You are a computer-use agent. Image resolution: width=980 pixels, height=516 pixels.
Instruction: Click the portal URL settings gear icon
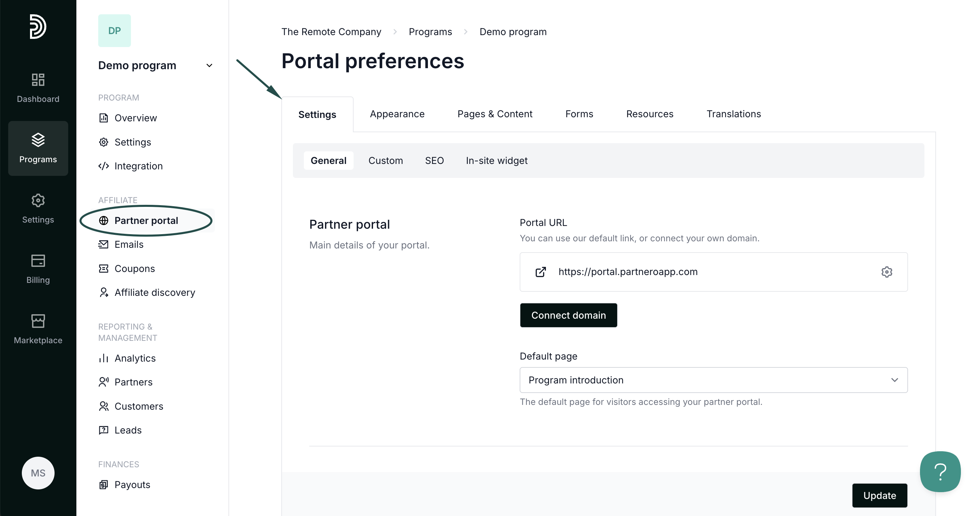coord(887,272)
